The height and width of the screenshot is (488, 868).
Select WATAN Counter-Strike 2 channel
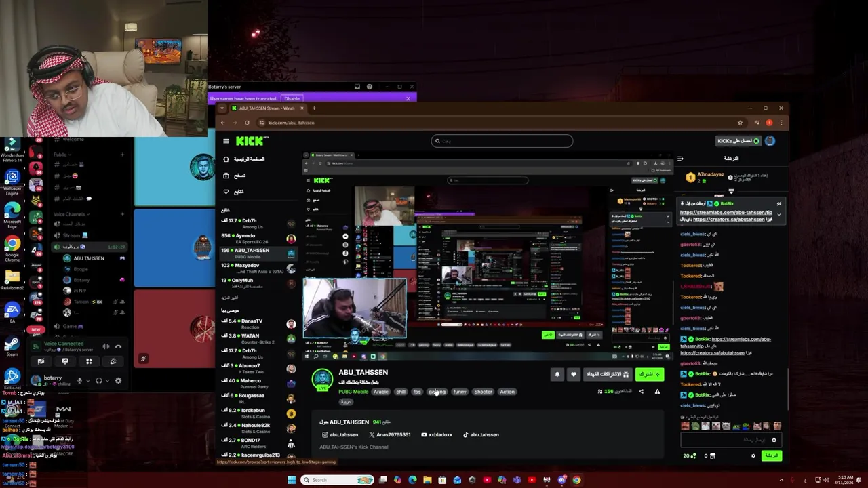click(258, 338)
